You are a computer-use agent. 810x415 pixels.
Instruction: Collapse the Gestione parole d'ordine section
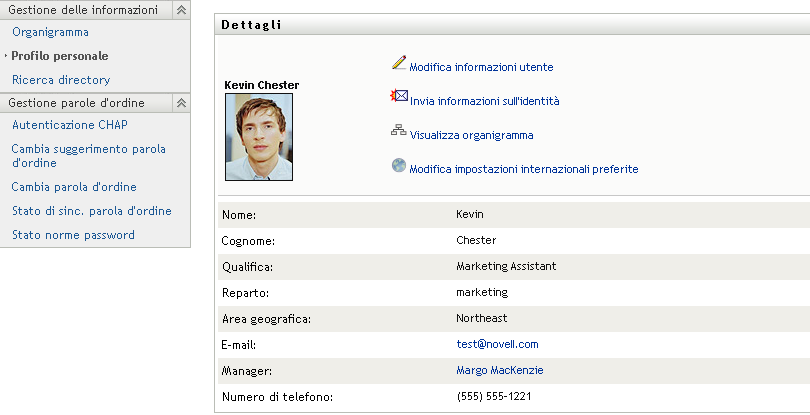[x=181, y=102]
